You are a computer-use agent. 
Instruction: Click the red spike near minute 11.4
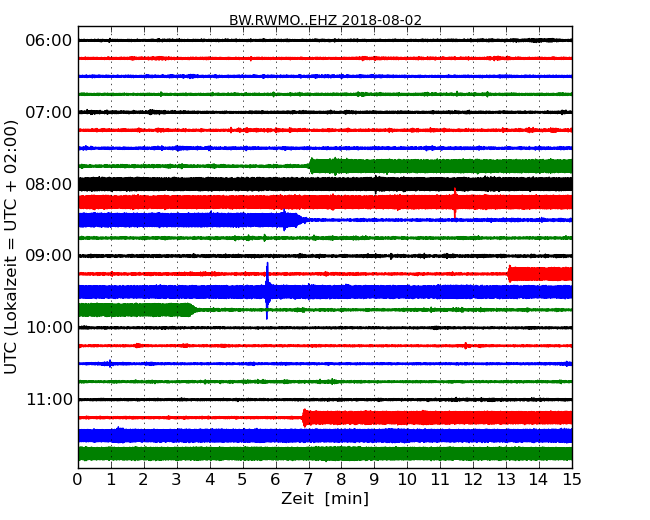(x=455, y=203)
